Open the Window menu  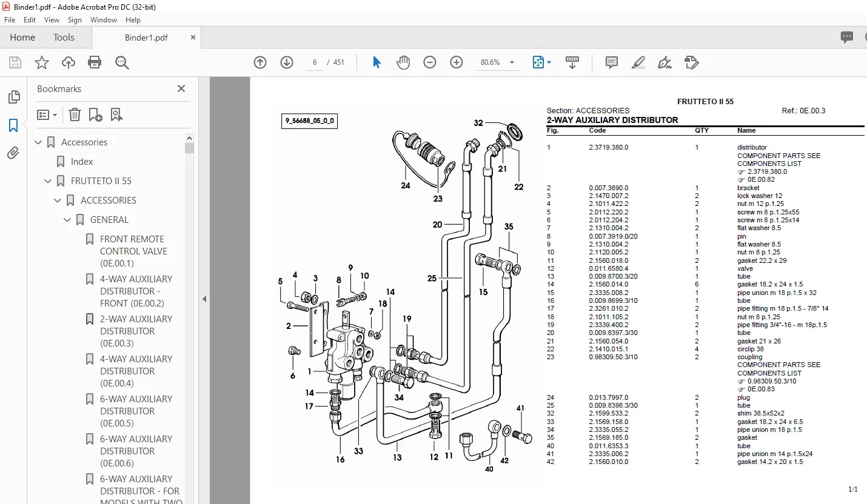click(104, 20)
